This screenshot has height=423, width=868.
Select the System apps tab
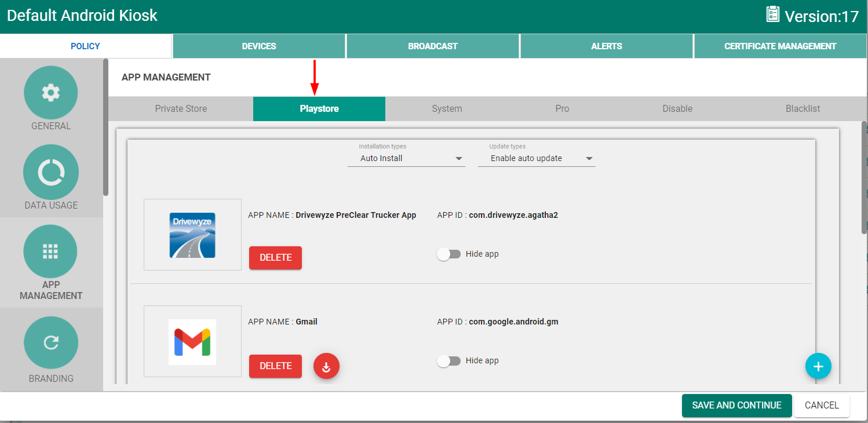447,109
